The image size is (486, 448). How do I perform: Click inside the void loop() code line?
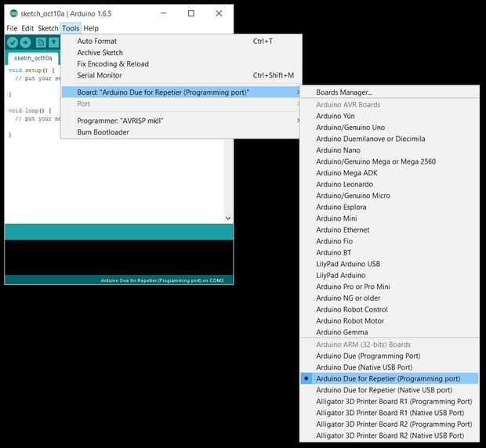(30, 110)
